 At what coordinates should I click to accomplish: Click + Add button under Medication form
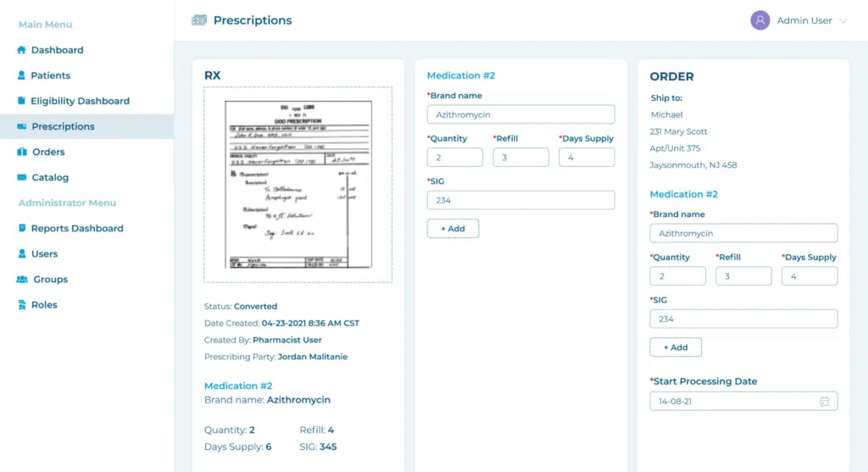pos(453,229)
